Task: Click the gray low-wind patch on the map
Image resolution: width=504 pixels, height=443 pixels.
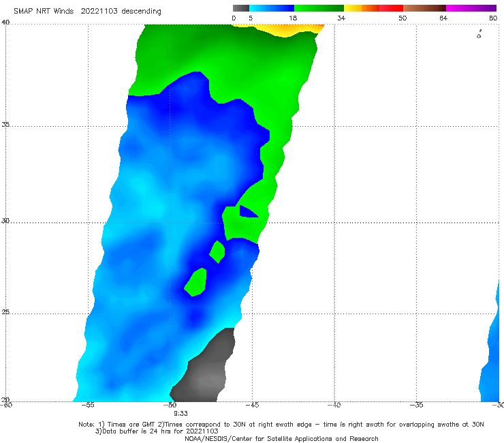Action: (206, 371)
